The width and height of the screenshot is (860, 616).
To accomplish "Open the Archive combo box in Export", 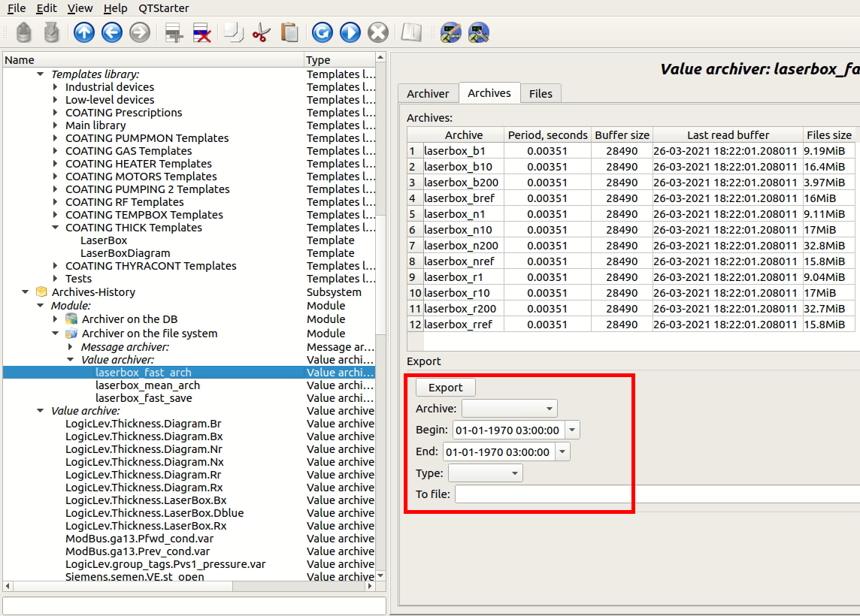I will pos(509,409).
